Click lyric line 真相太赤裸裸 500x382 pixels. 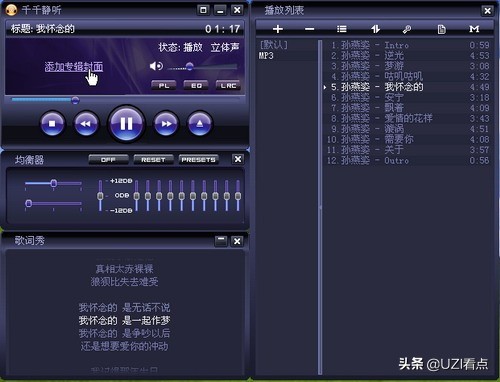point(124,269)
